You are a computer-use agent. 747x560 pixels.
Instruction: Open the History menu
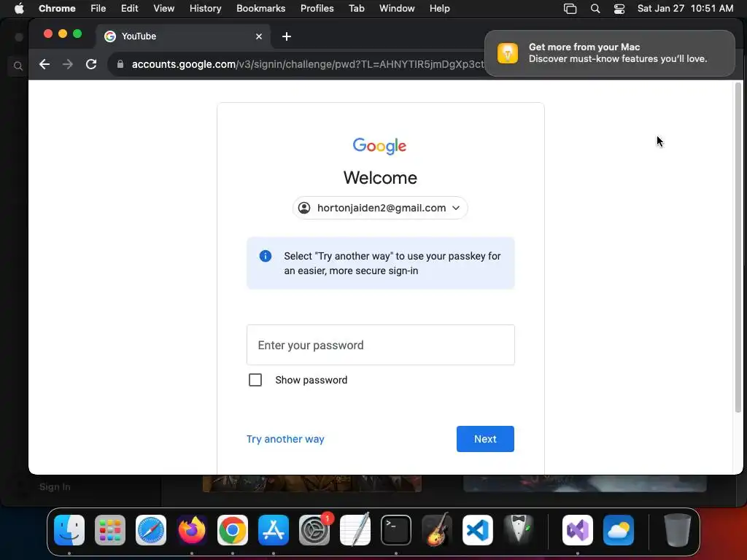pyautogui.click(x=205, y=9)
